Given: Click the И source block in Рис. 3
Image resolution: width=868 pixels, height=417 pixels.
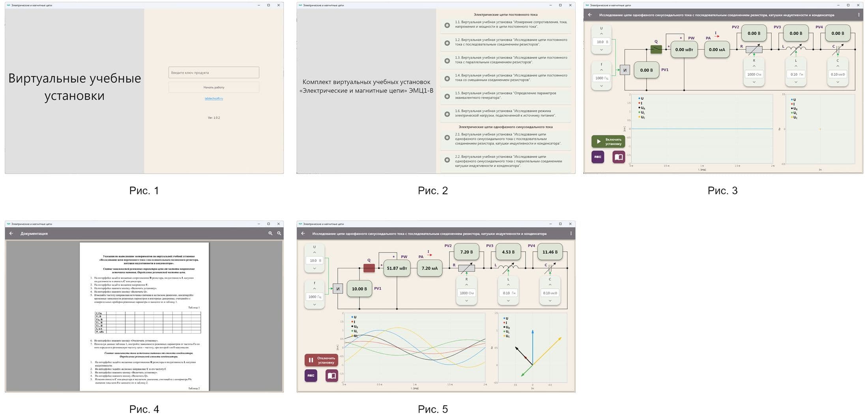Looking at the screenshot, I should [x=625, y=70].
